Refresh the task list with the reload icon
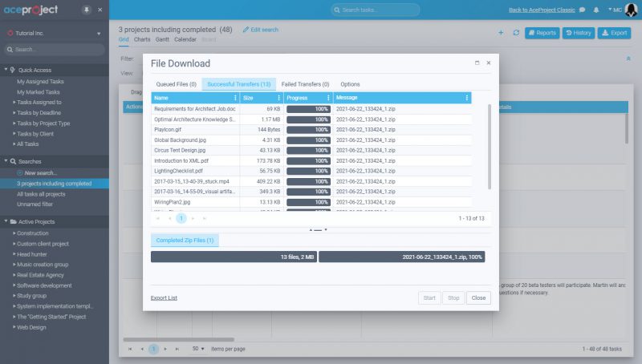 coord(516,33)
